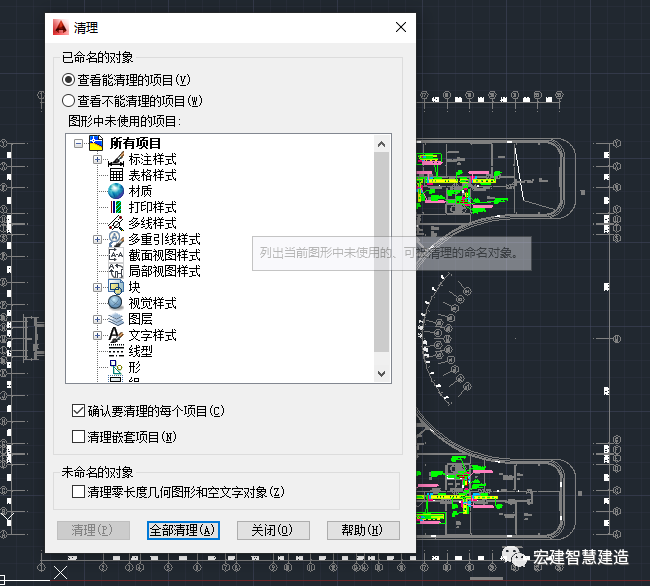Select the 块 tree label
Screen dimensions: 650x586
[134, 287]
